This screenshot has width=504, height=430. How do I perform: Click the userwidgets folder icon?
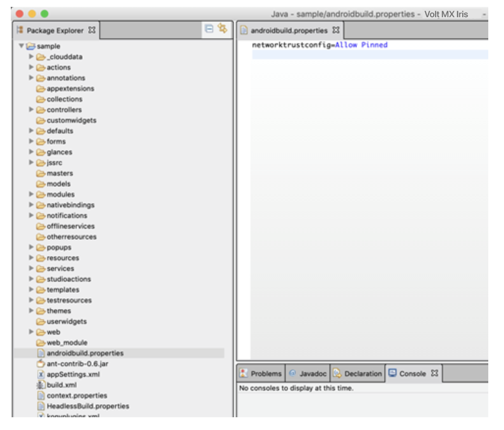coord(41,322)
